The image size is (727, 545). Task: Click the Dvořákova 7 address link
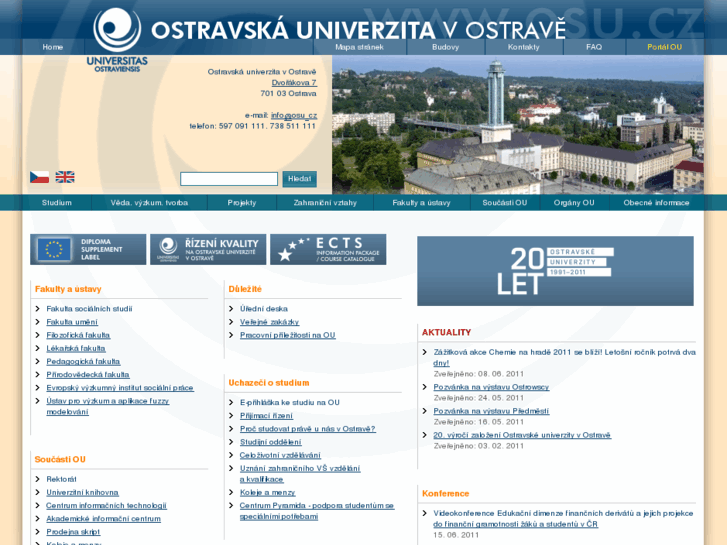294,83
